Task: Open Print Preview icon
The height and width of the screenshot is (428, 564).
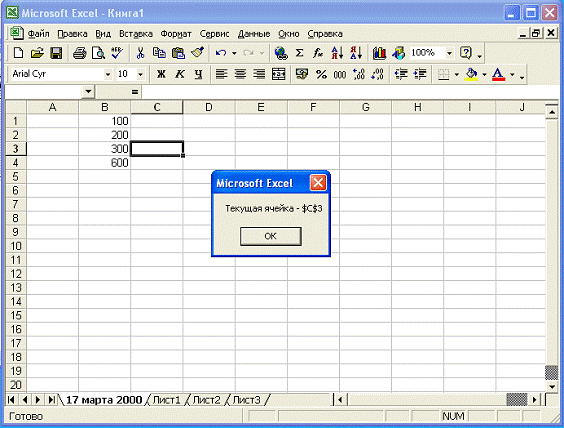Action: click(x=98, y=53)
